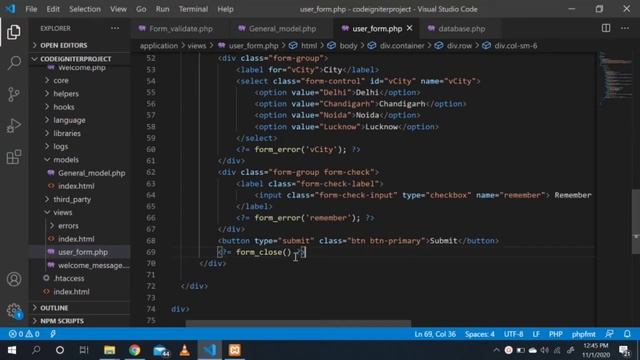Open Run and Debug view

tap(14, 125)
